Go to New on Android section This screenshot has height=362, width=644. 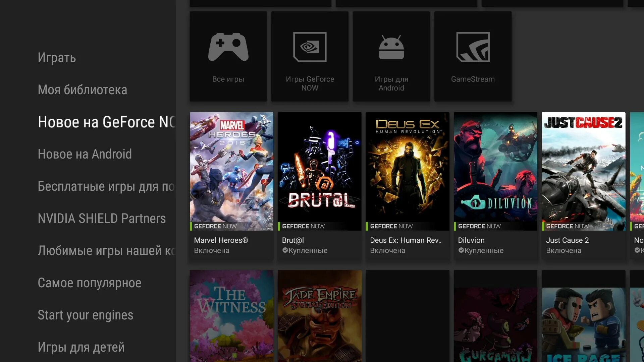point(85,154)
